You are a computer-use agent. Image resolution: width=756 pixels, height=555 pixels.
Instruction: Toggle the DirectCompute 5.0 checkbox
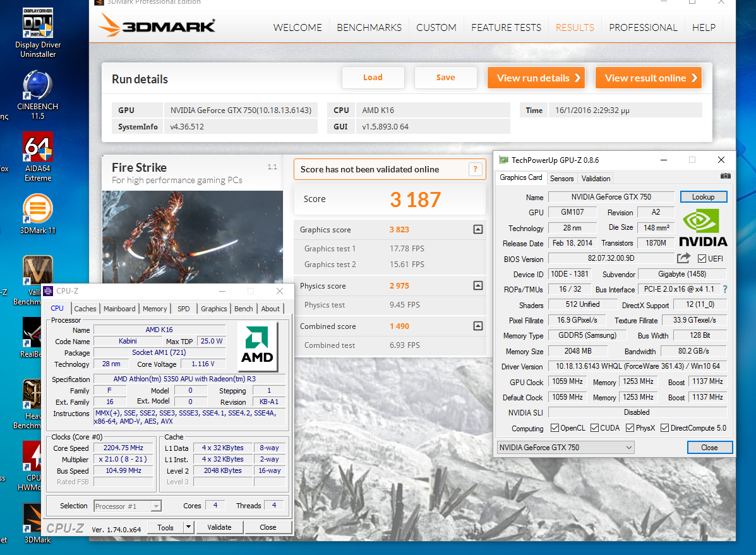point(664,427)
